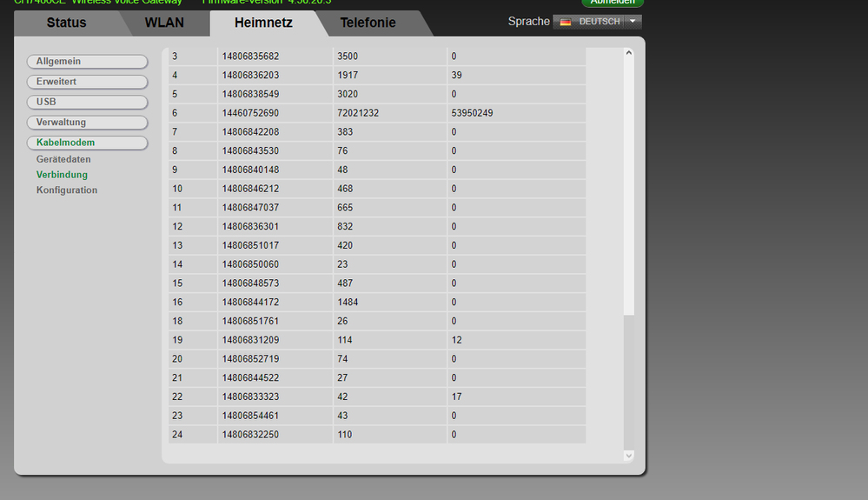
Task: Click cell 14806852719
Action: pos(275,359)
